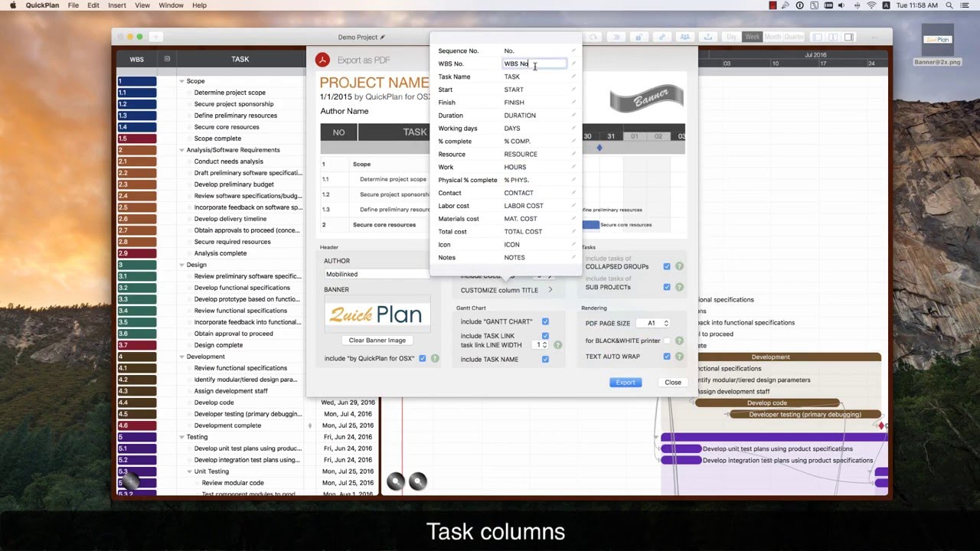Image resolution: width=980 pixels, height=551 pixels.
Task: Expand CUSTOMIZE column TITLE chevron
Action: (x=550, y=290)
